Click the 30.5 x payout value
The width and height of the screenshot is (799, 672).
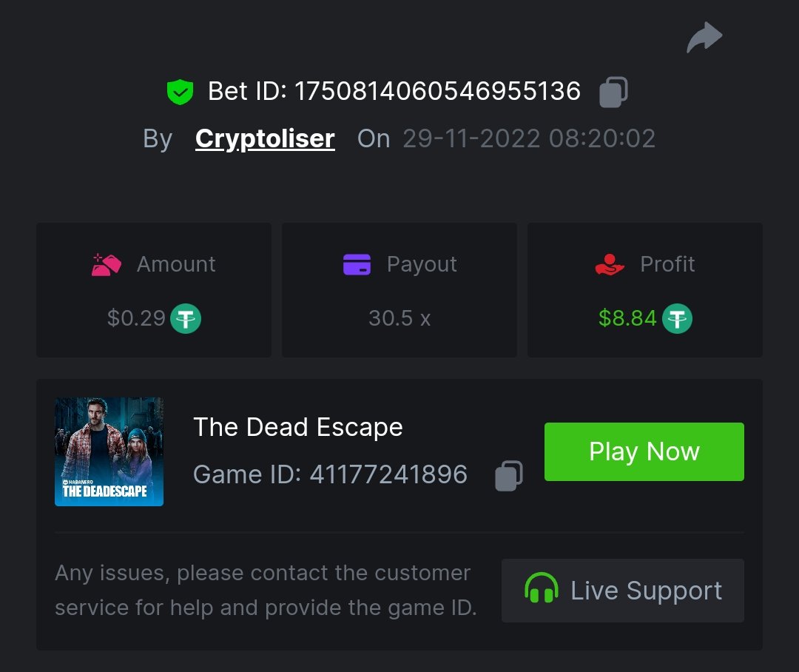click(x=399, y=318)
